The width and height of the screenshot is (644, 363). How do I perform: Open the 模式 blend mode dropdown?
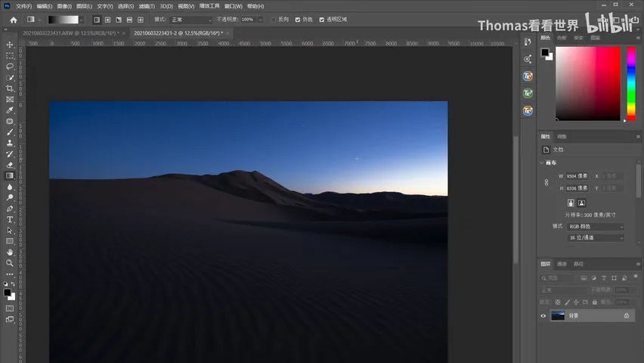coord(191,20)
